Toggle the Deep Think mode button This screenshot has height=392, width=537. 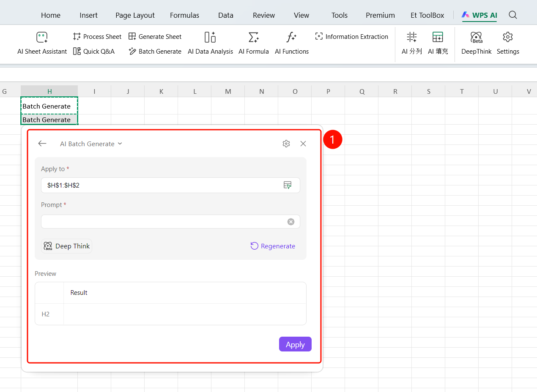[x=66, y=246]
